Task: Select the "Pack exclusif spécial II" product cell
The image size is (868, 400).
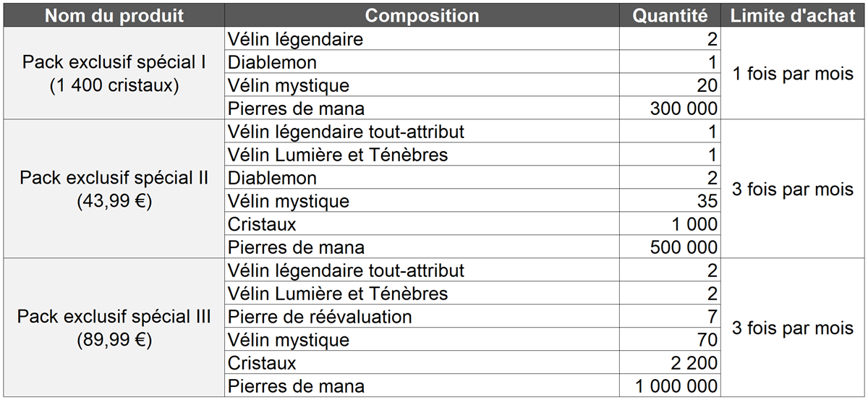Action: point(114,190)
